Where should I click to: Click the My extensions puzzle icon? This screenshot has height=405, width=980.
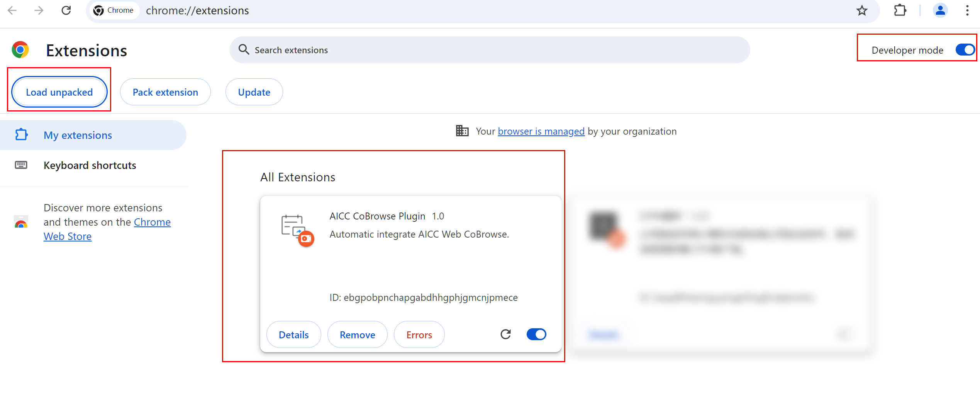tap(21, 135)
